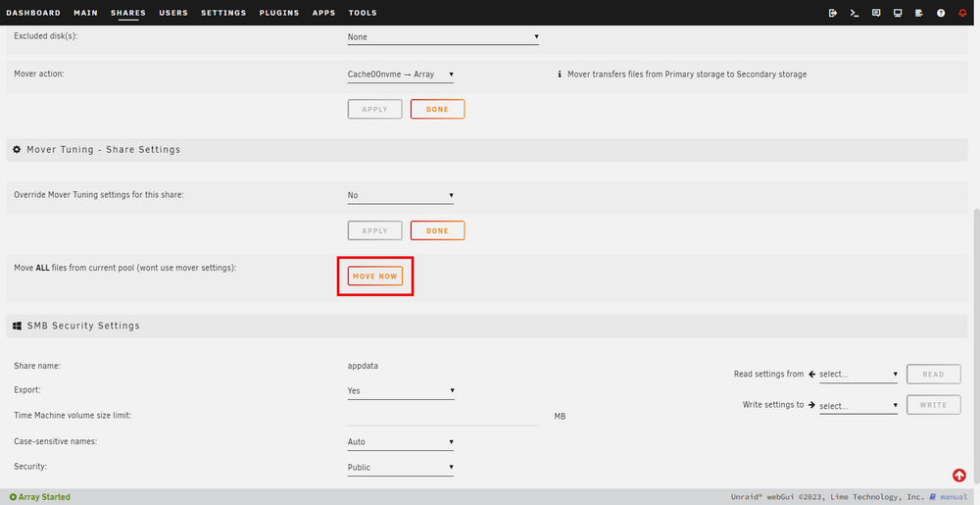Click the Mover Tuning - Share Settings heading
This screenshot has height=505, width=980.
[x=104, y=150]
